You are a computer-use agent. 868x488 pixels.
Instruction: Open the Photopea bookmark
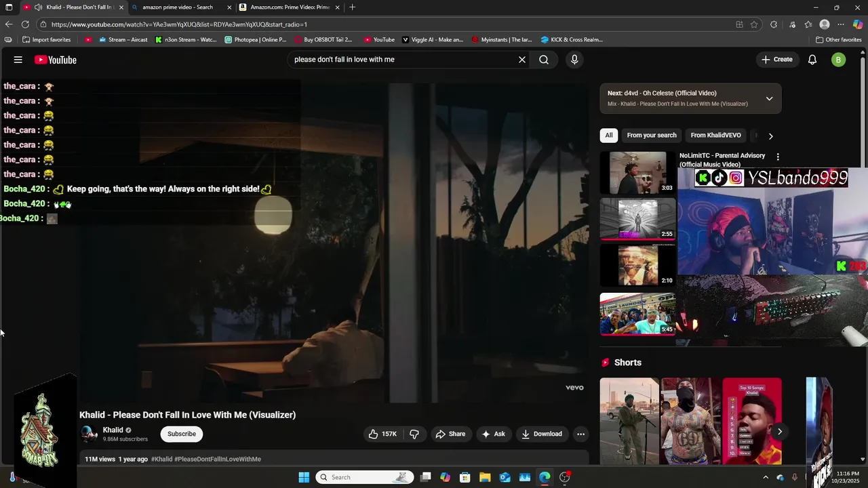(256, 39)
